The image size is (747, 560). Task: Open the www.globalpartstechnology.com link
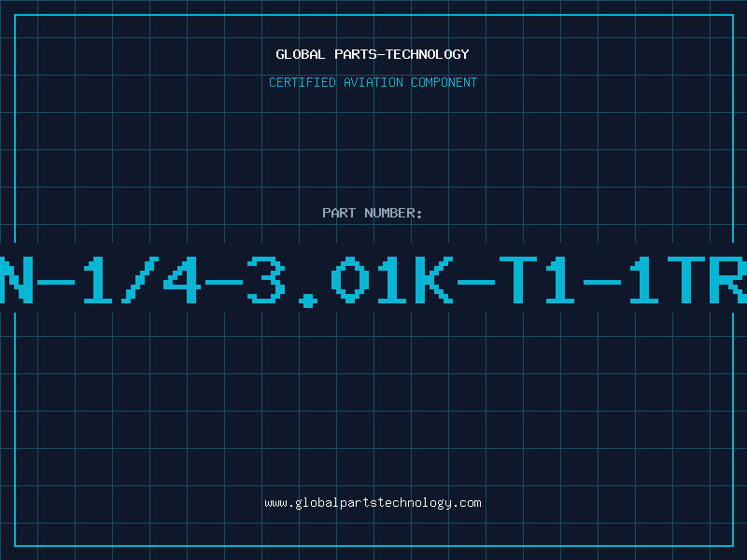[373, 503]
